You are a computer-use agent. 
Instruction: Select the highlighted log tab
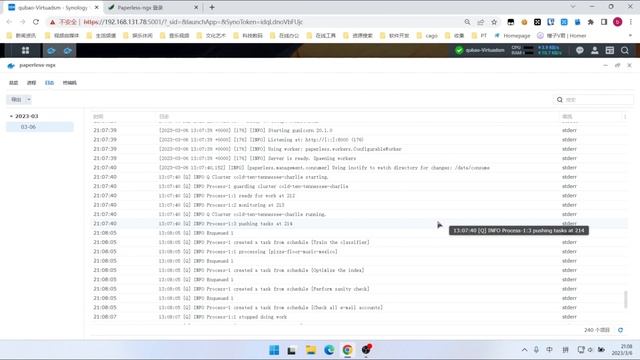coord(49,83)
